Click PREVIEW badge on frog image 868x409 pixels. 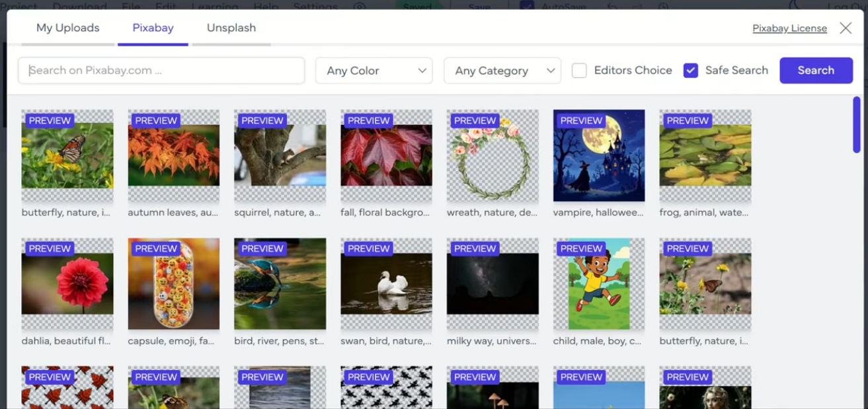coord(688,120)
